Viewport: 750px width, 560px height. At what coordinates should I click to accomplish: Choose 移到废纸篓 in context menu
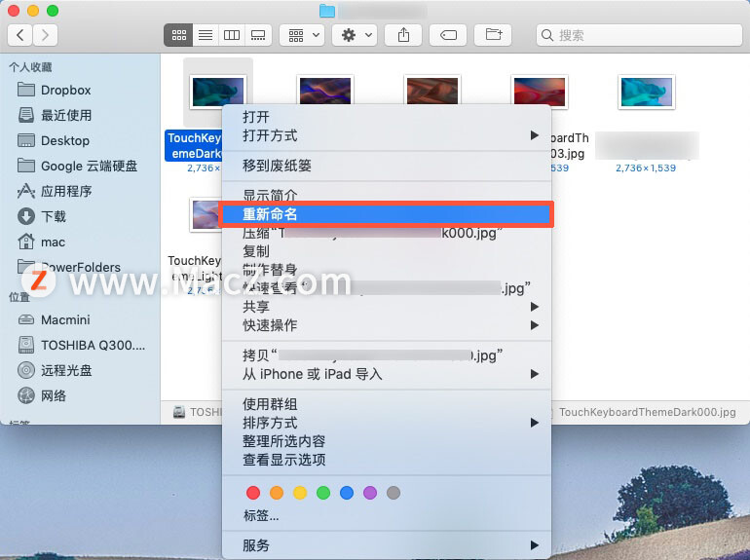click(x=387, y=166)
